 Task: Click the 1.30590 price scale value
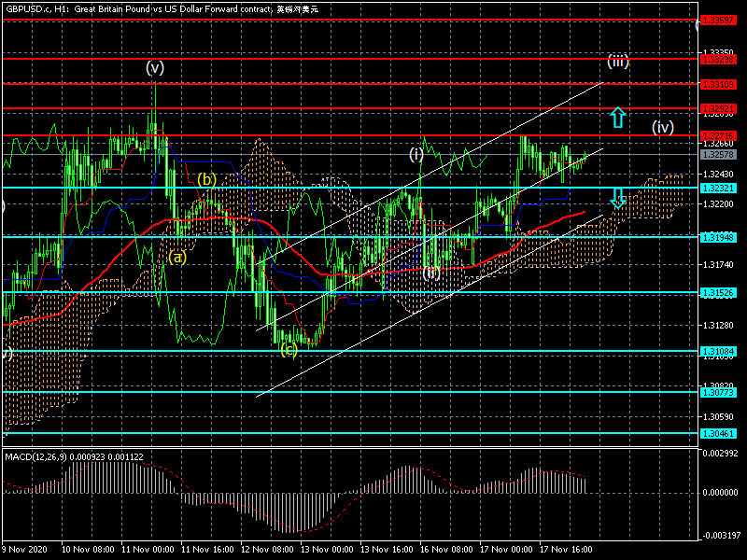718,416
